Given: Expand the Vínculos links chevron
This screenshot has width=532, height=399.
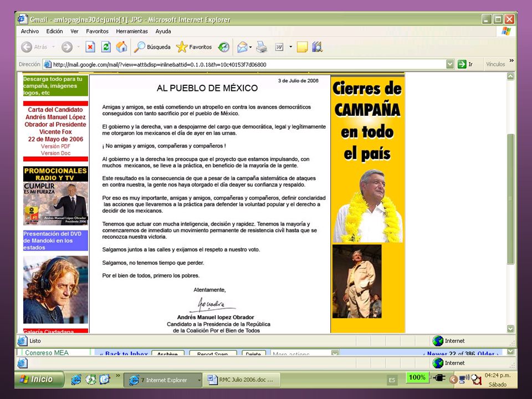Looking at the screenshot, I should [511, 61].
